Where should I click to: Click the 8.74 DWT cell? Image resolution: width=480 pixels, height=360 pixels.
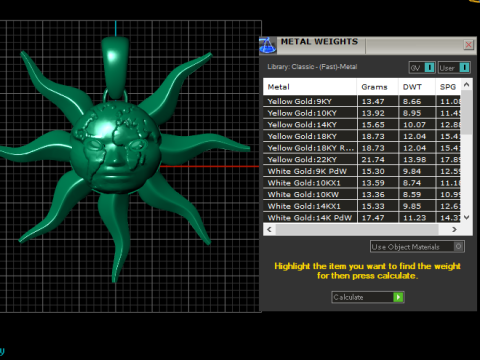pos(417,183)
